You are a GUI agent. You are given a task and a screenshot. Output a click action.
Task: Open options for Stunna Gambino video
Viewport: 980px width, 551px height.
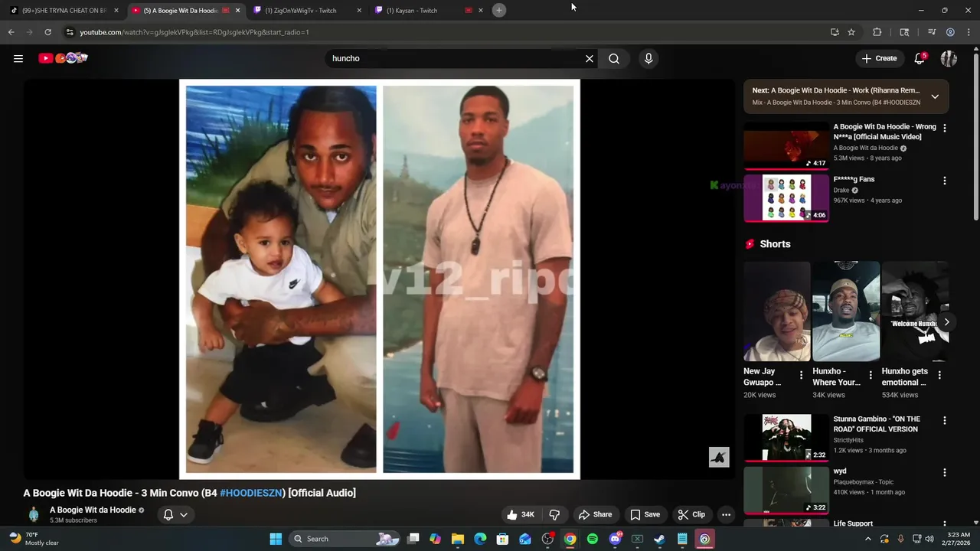[x=944, y=421]
